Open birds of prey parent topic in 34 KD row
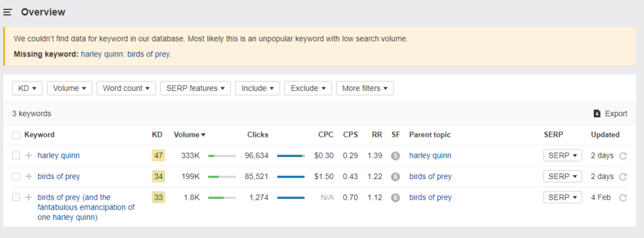Screen dimensions: 644x238 point(430,176)
